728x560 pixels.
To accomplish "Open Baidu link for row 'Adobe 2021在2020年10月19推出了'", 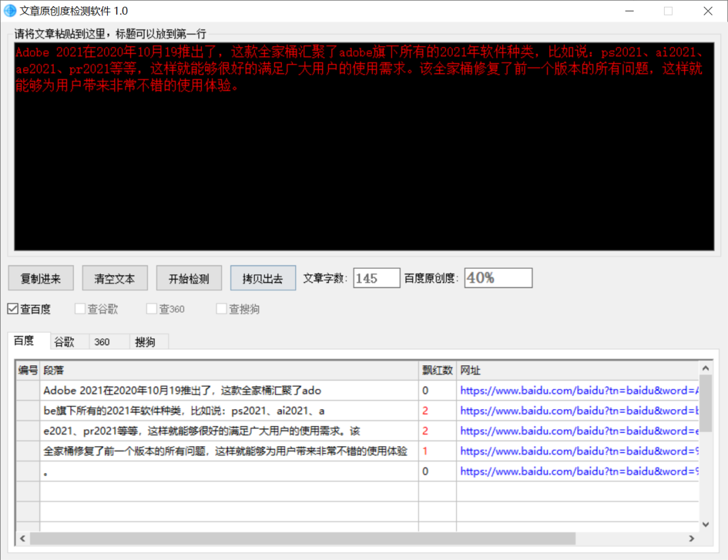I will pos(579,390).
